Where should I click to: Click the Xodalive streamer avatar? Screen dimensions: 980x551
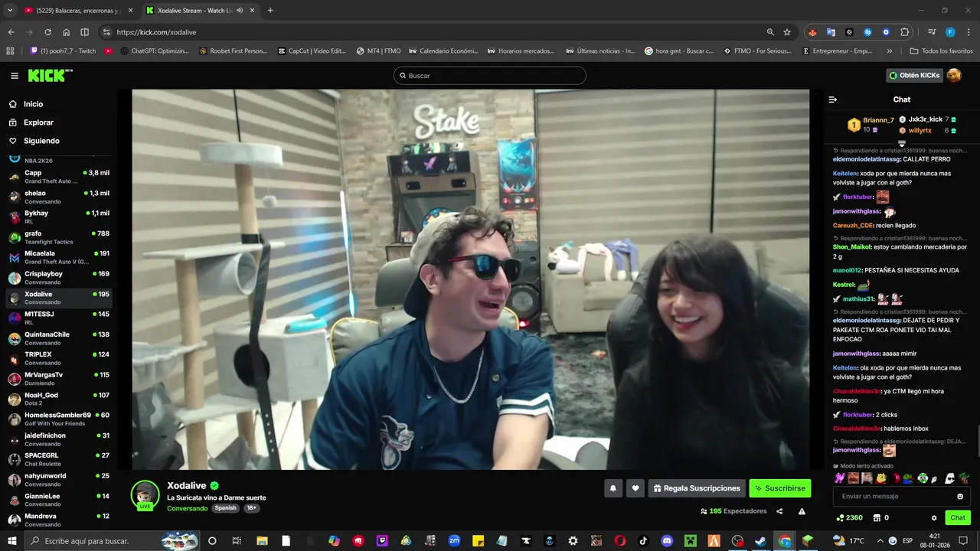click(x=145, y=494)
